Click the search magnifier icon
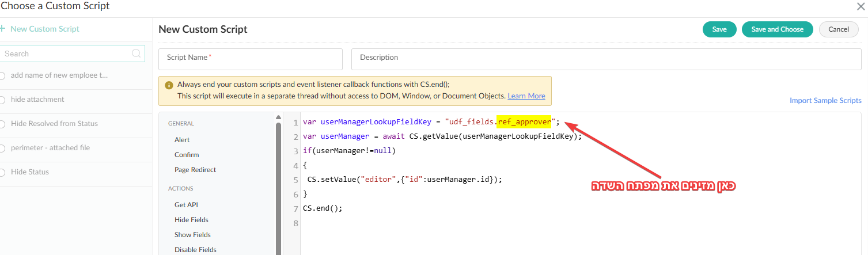Screen dimensions: 868x255 [x=137, y=54]
